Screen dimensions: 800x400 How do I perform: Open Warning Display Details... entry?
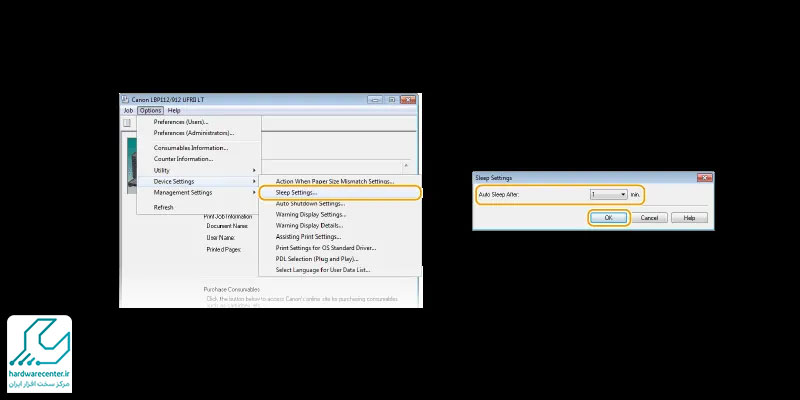[x=340, y=226]
